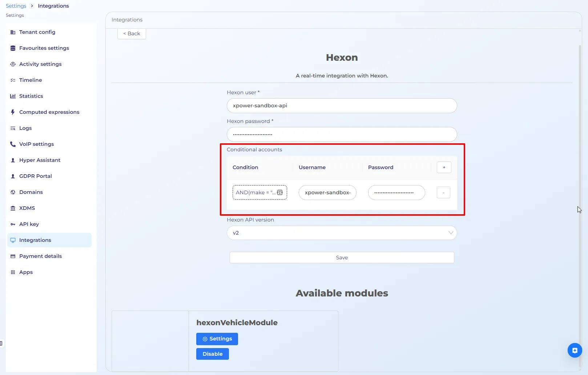Click the Logs search-list icon

[x=13, y=128]
